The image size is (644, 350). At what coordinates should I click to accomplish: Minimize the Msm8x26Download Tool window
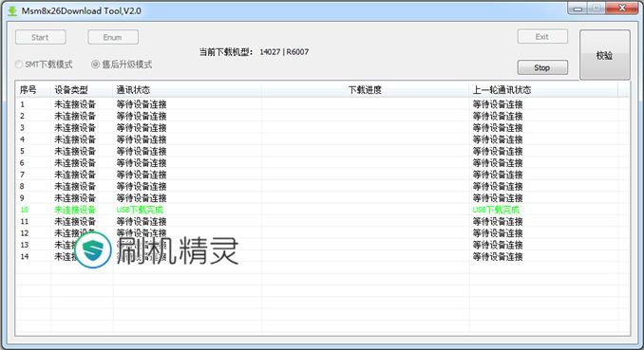(578, 9)
